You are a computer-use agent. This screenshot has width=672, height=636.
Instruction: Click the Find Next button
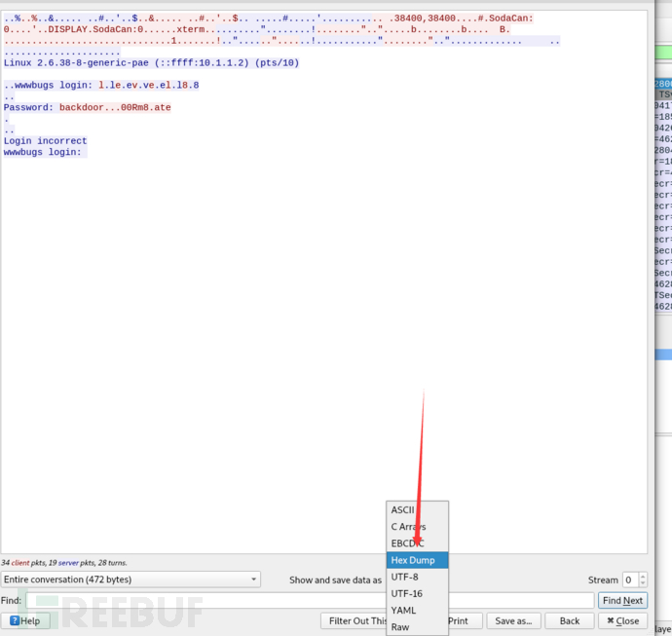tap(622, 600)
